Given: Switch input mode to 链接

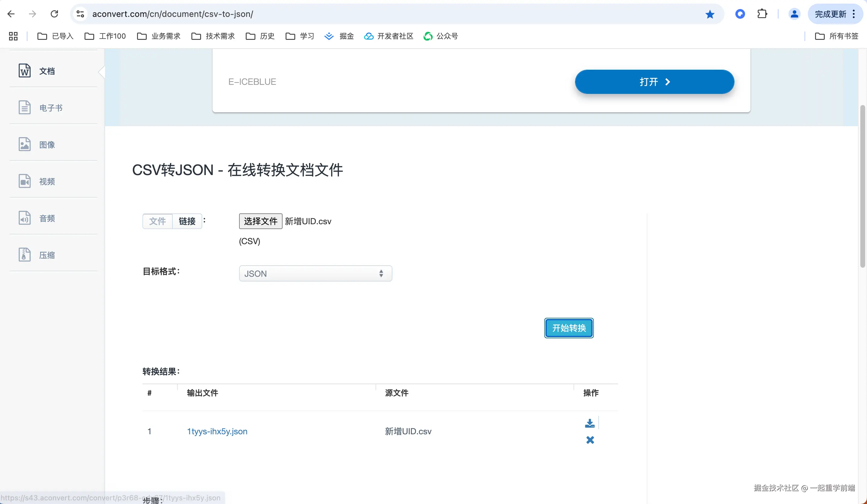Looking at the screenshot, I should pos(187,221).
